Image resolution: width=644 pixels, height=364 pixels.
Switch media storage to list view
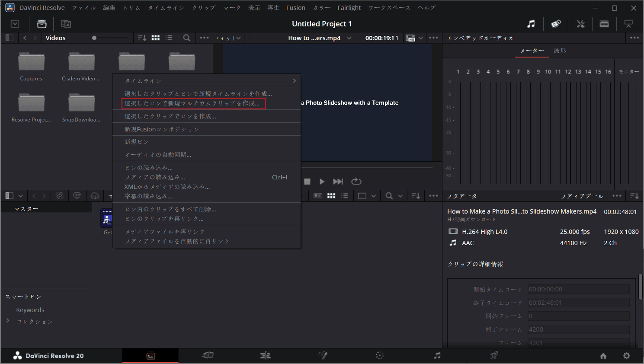point(169,38)
